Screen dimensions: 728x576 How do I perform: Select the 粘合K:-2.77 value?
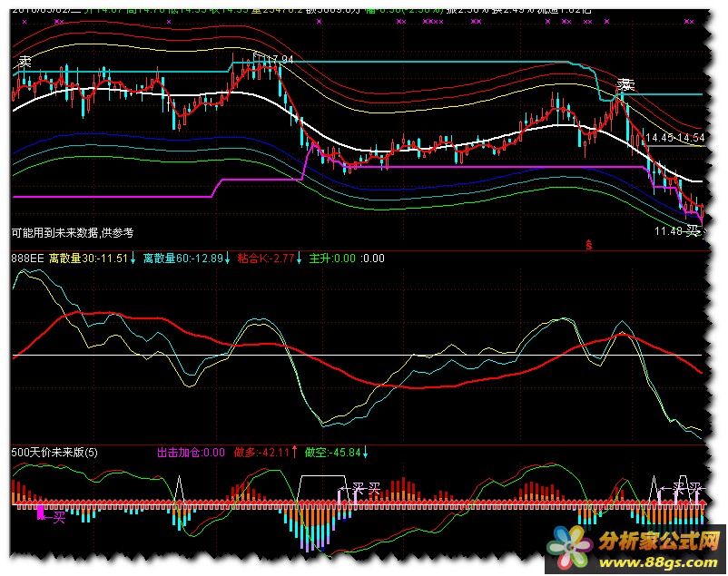pyautogui.click(x=266, y=259)
